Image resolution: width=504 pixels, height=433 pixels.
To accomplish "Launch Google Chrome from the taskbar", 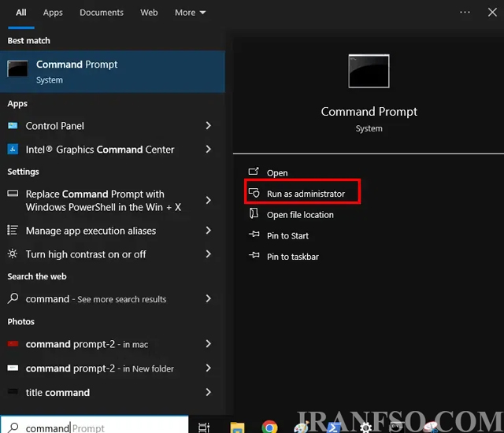I will (269, 427).
